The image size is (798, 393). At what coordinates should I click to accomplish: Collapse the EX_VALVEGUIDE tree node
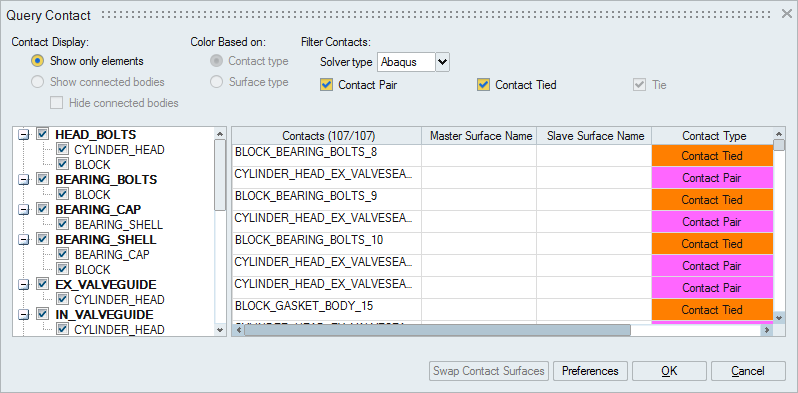click(x=23, y=285)
